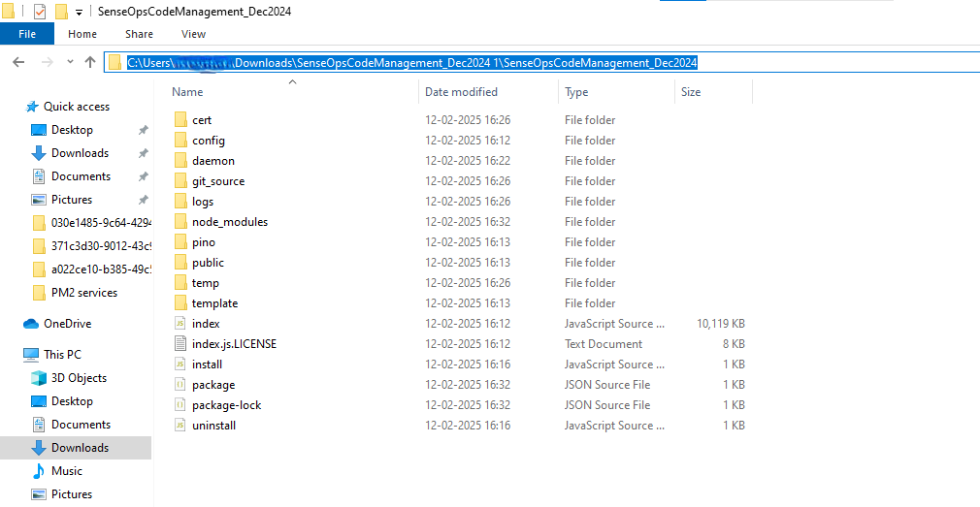Open the File ribbon tab
This screenshot has width=980, height=507.
point(27,34)
